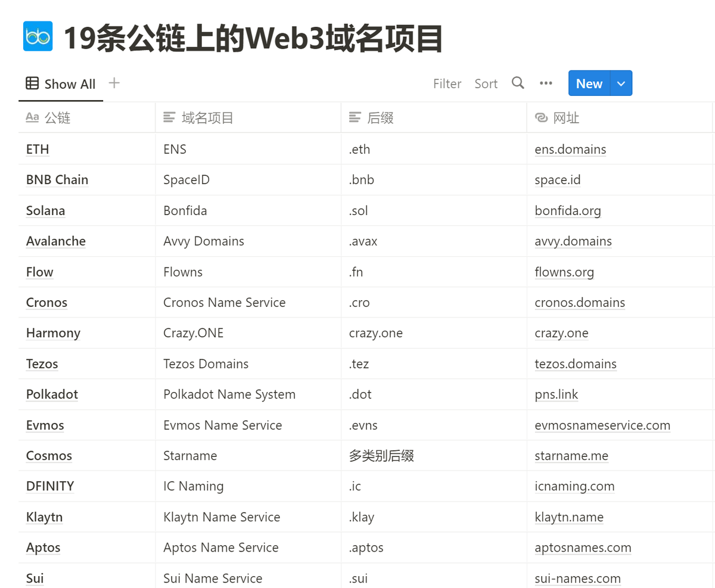Click the Filter button
The image size is (715, 588).
tap(447, 83)
